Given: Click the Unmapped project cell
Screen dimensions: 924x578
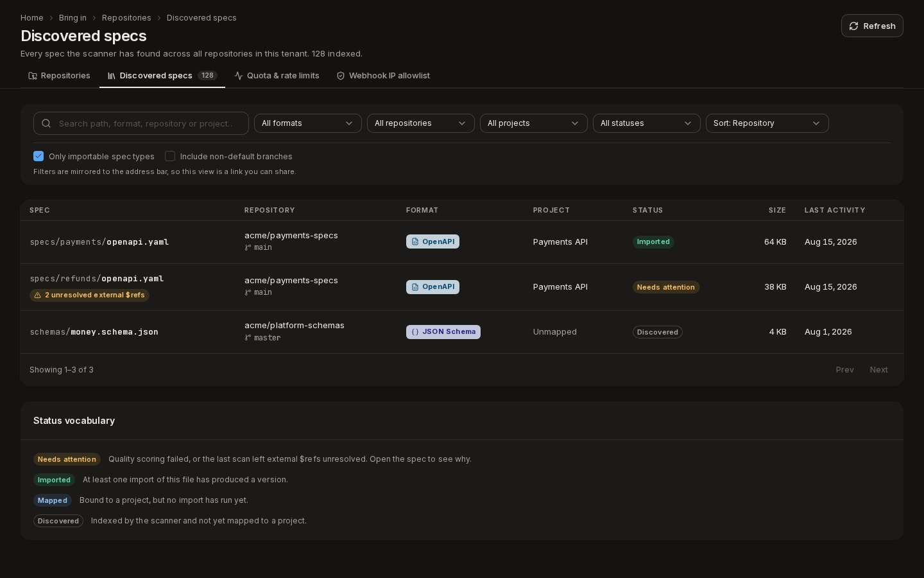Looking at the screenshot, I should [555, 332].
